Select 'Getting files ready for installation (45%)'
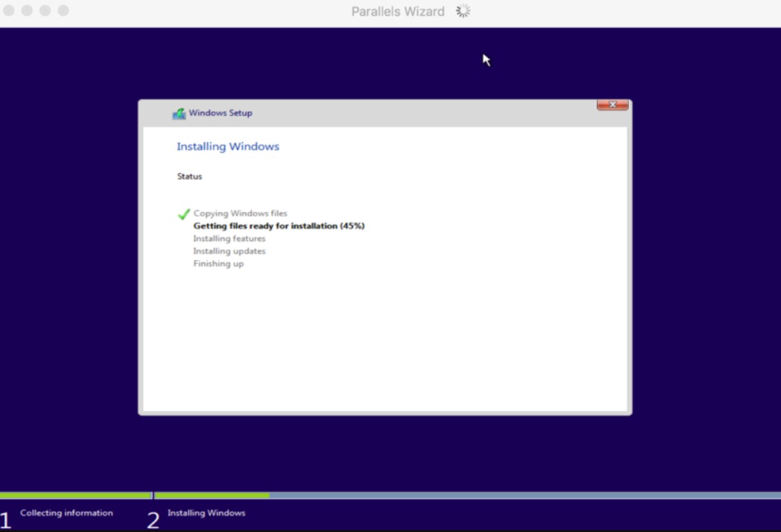 [x=279, y=226]
